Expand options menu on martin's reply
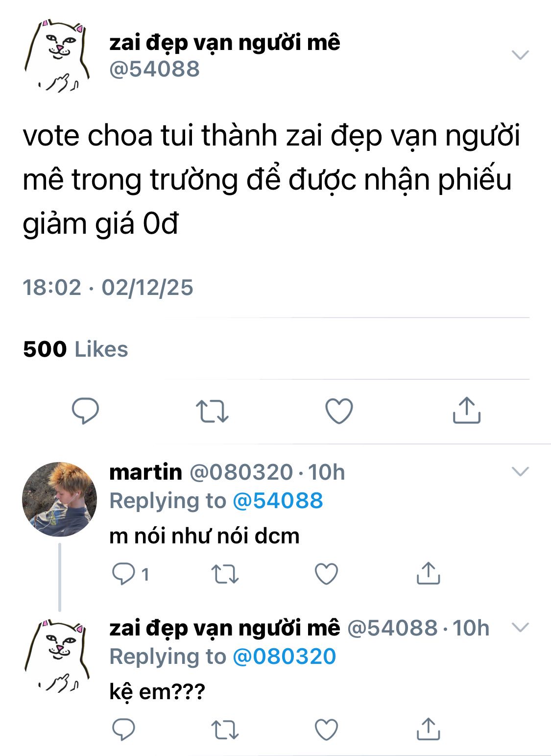551x756 pixels. tap(520, 471)
